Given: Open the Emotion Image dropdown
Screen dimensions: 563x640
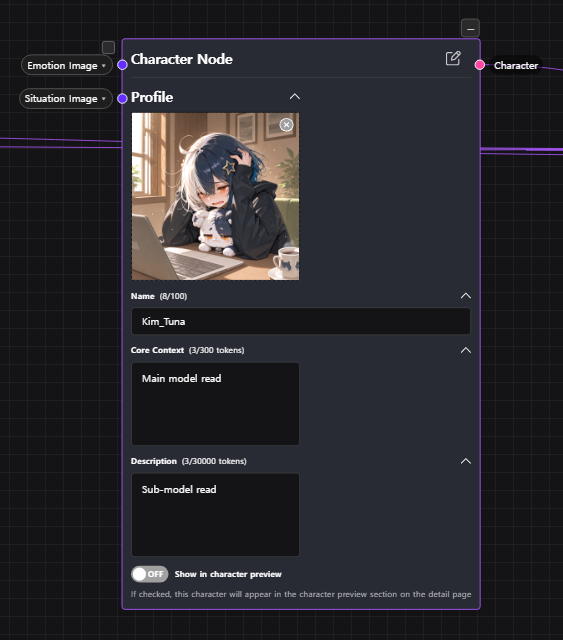Looking at the screenshot, I should point(67,65).
